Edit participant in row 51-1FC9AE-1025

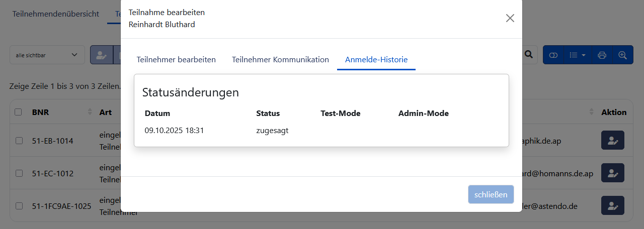click(612, 205)
